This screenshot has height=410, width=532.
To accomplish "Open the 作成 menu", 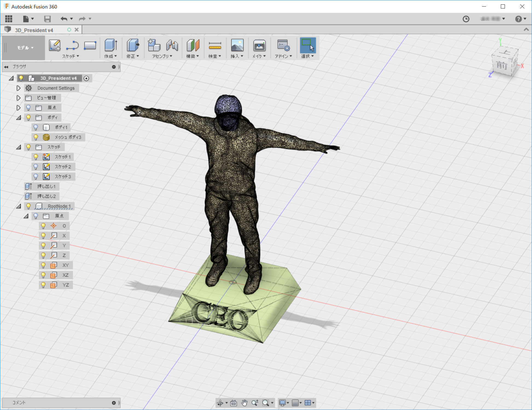I will (111, 56).
